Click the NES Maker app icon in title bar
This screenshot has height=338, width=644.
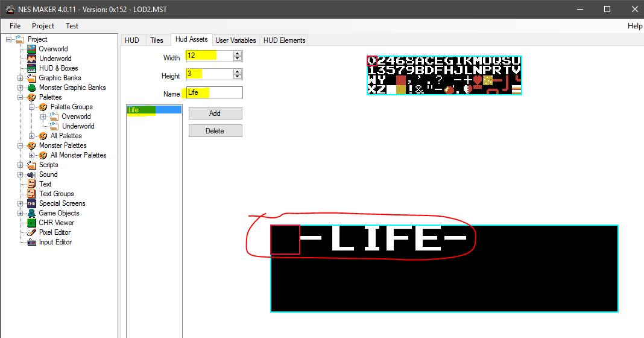point(10,9)
